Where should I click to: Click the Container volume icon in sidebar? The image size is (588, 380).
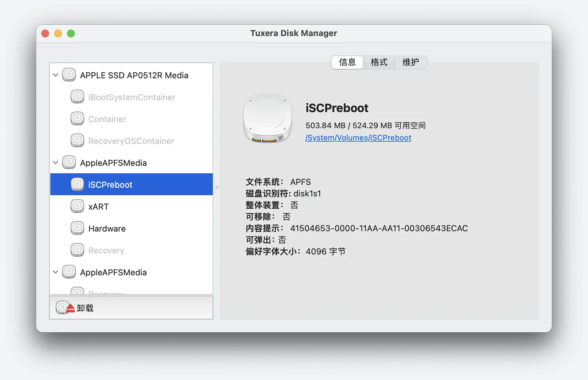pyautogui.click(x=77, y=119)
